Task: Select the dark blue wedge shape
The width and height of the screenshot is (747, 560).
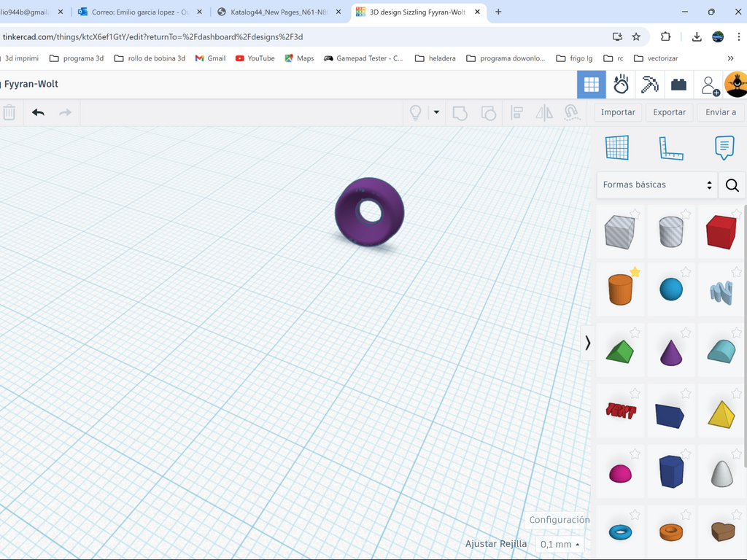Action: pos(670,415)
